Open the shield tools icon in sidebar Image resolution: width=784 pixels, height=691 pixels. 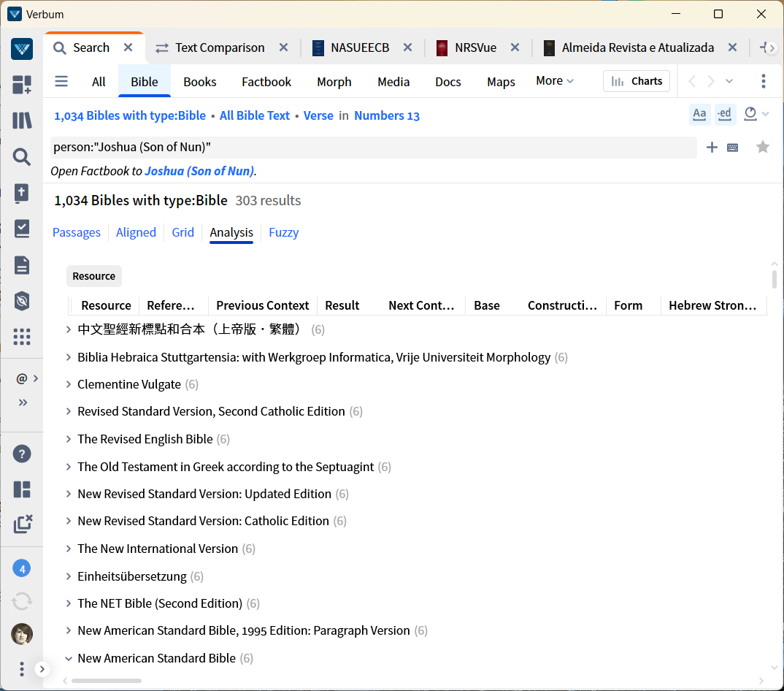(21, 301)
